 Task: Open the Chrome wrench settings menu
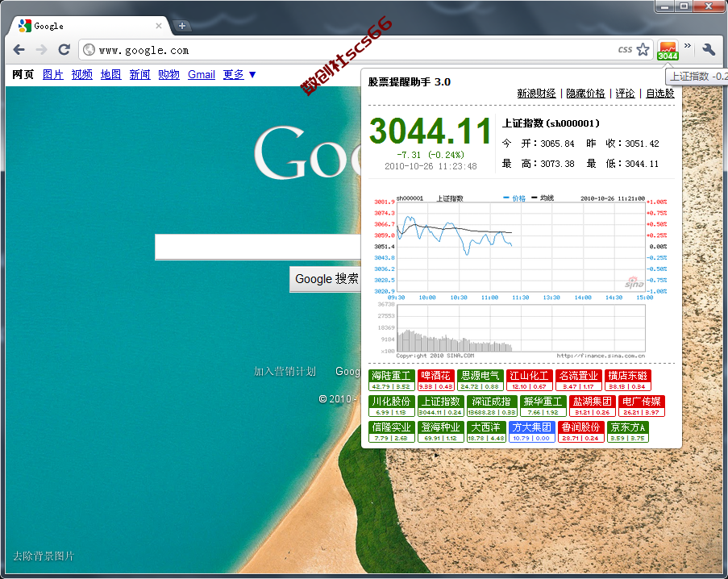(708, 49)
